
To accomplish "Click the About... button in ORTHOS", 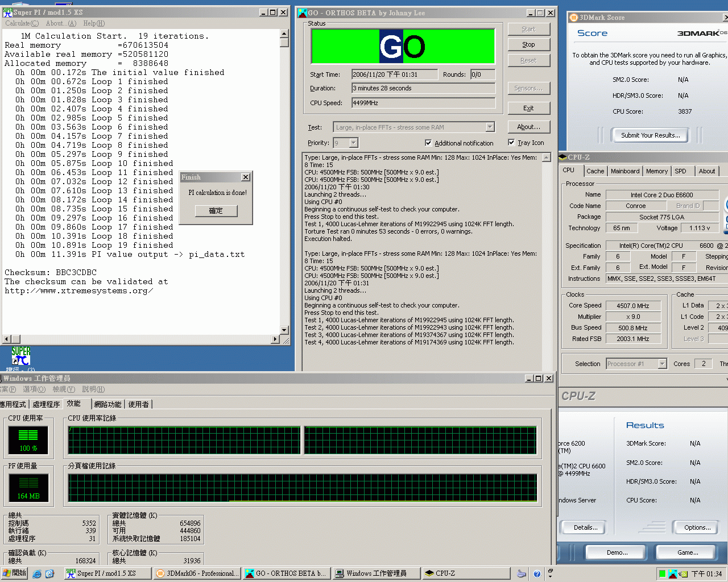I will tap(528, 127).
